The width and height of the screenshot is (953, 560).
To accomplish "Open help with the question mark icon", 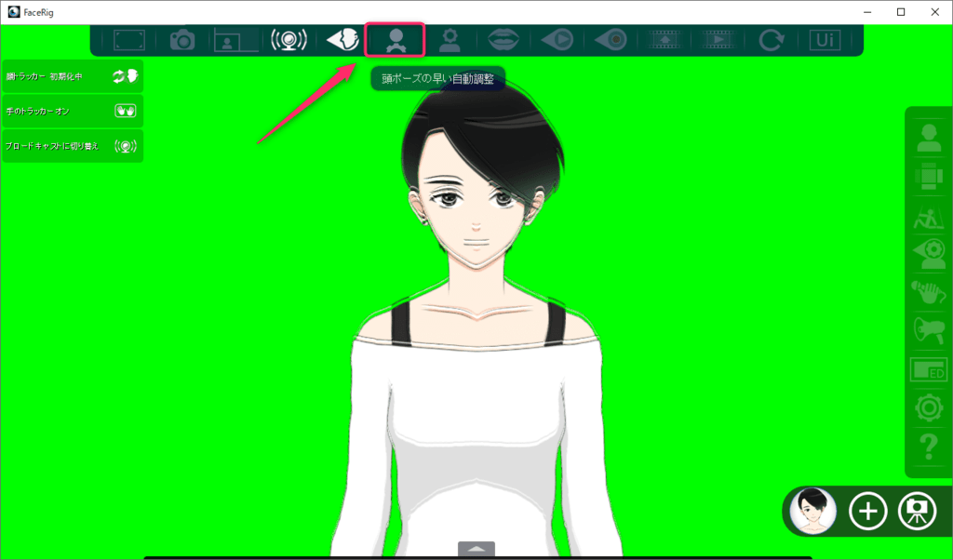I will [x=928, y=449].
